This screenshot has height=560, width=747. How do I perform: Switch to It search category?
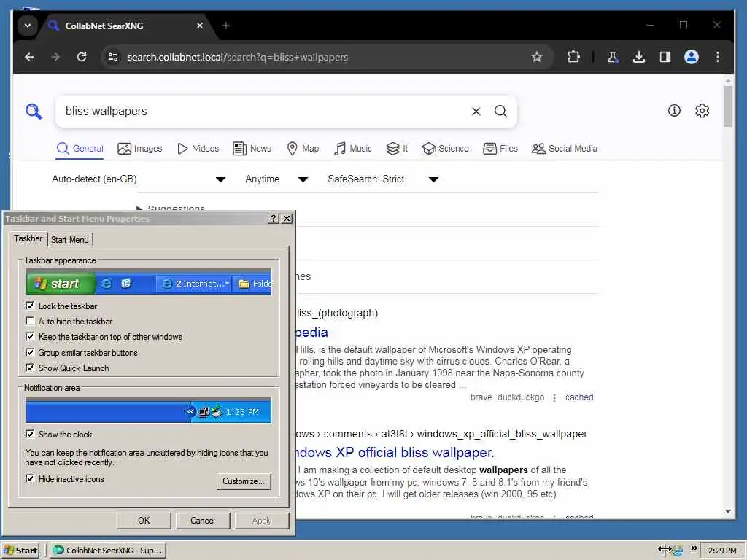click(x=397, y=149)
